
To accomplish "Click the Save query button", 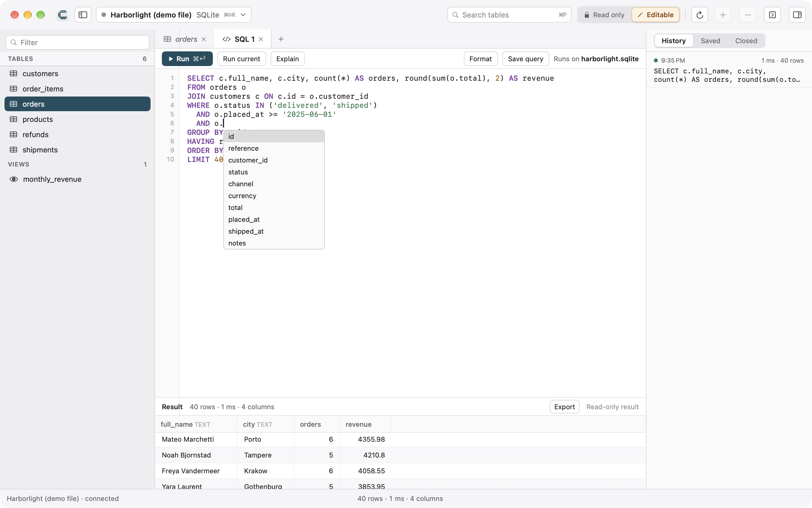I will click(526, 59).
